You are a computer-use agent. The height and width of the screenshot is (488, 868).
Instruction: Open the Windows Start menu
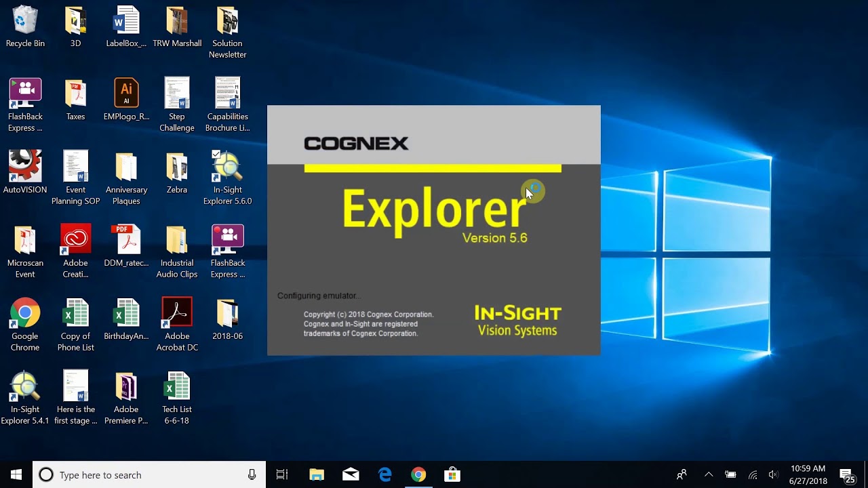point(16,474)
